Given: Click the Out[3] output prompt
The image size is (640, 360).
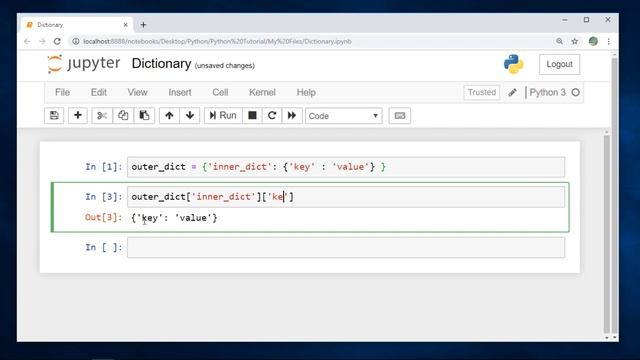Looking at the screenshot, I should 103,217.
